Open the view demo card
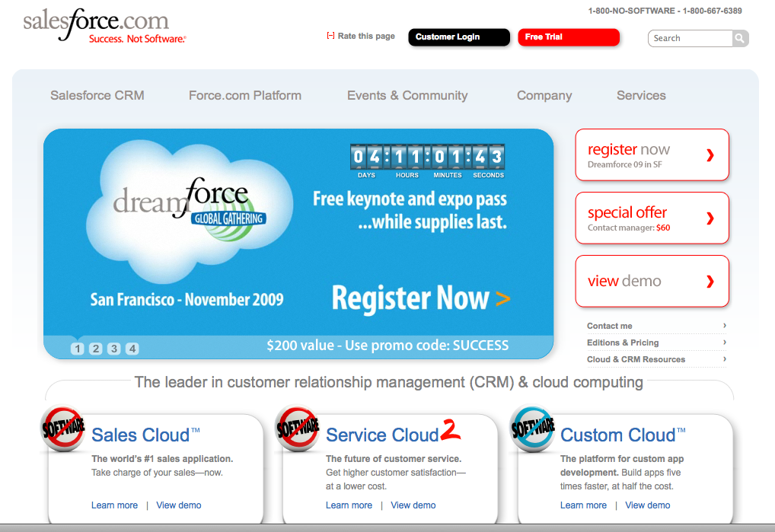Screen dimensions: 775x532 point(652,281)
